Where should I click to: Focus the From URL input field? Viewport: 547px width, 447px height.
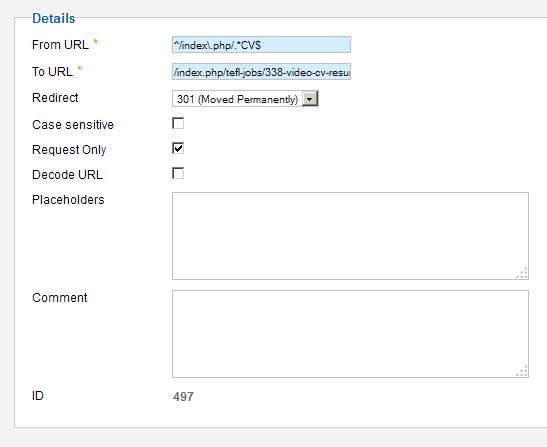261,45
